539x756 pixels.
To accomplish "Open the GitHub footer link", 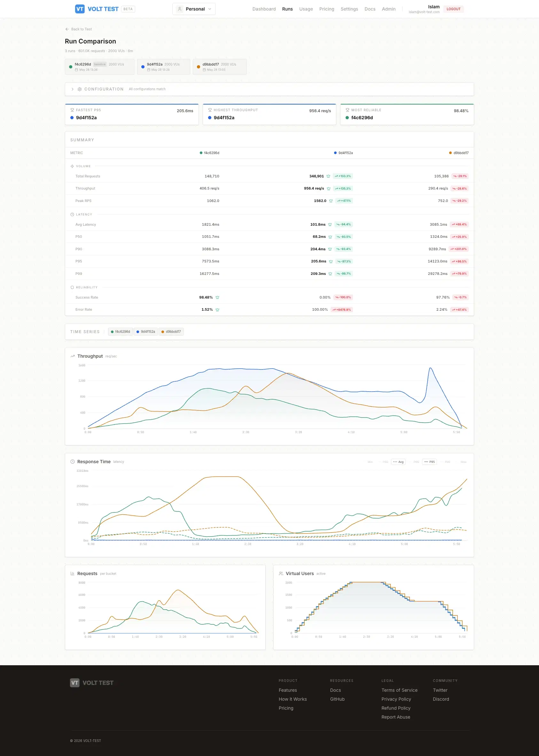I will [x=337, y=699].
